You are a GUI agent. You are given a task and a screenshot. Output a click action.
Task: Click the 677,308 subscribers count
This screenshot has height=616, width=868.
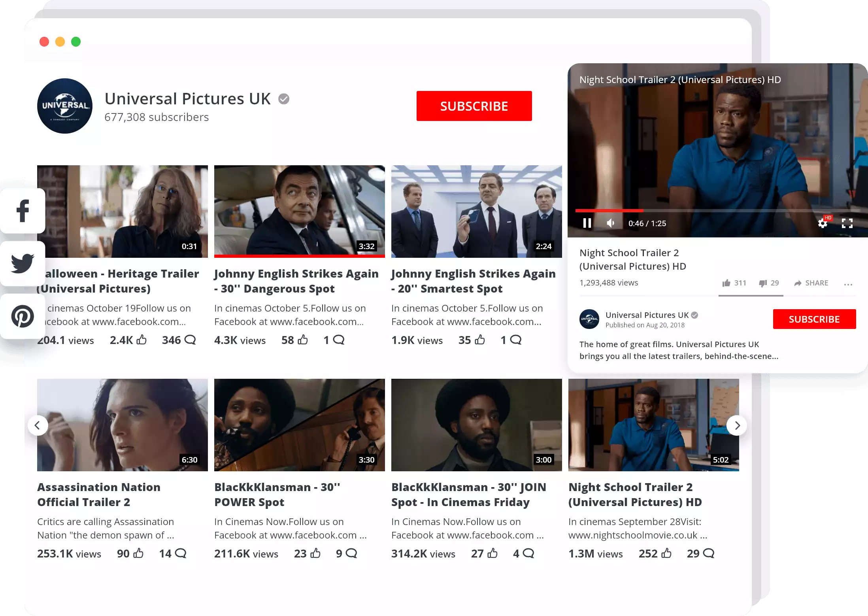pyautogui.click(x=157, y=117)
